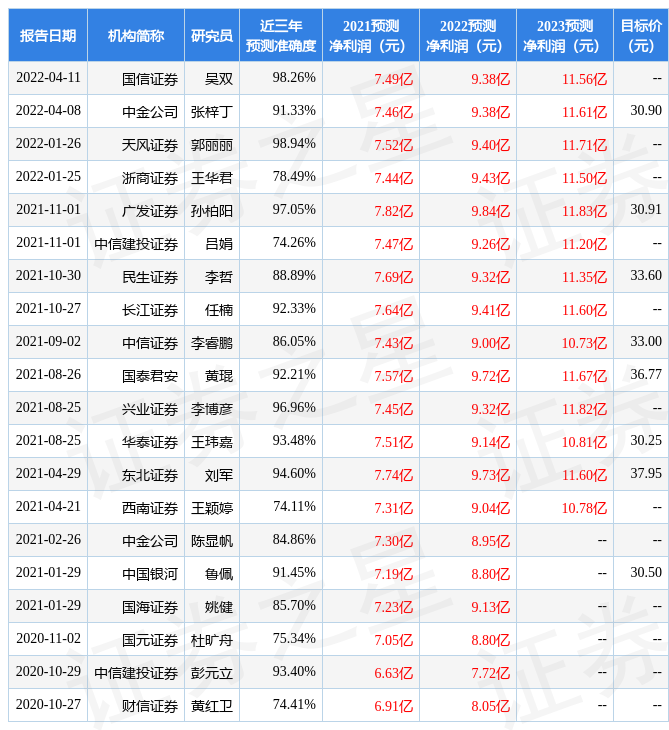Screen dimensions: 669x730
Task: Click the target price 30.91
Action: point(646,210)
